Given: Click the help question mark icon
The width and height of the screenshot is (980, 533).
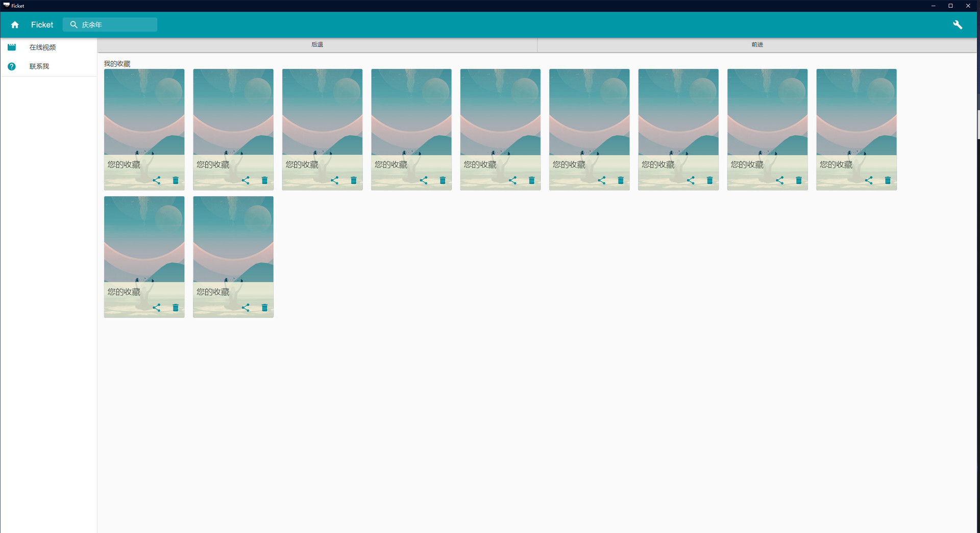Looking at the screenshot, I should tap(12, 66).
